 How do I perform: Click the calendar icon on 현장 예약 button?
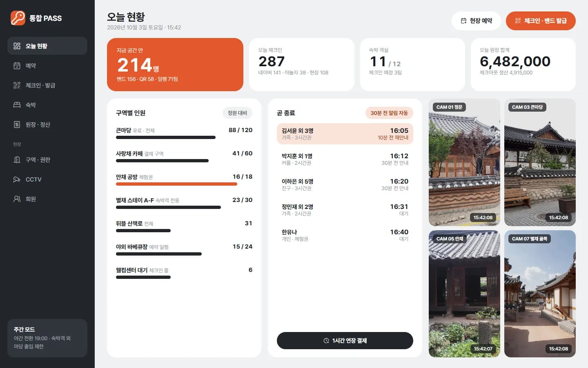[463, 21]
